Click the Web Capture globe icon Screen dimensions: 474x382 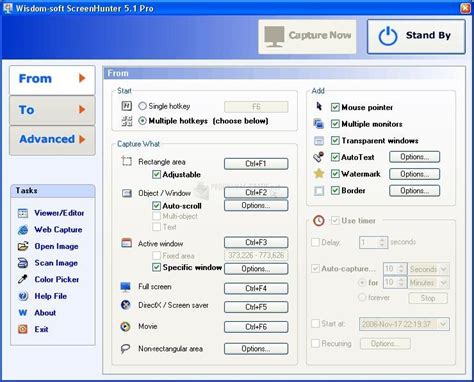click(23, 230)
